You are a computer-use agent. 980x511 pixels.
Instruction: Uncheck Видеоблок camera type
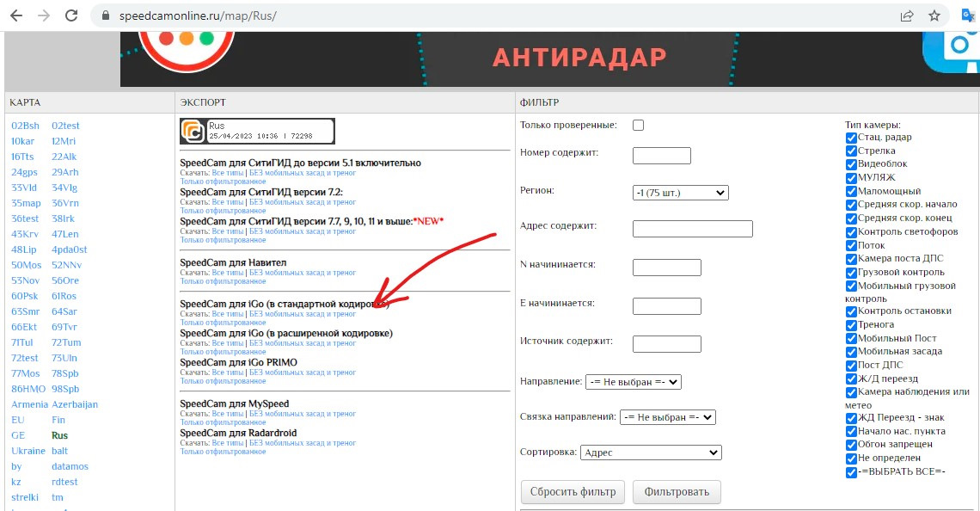click(851, 164)
